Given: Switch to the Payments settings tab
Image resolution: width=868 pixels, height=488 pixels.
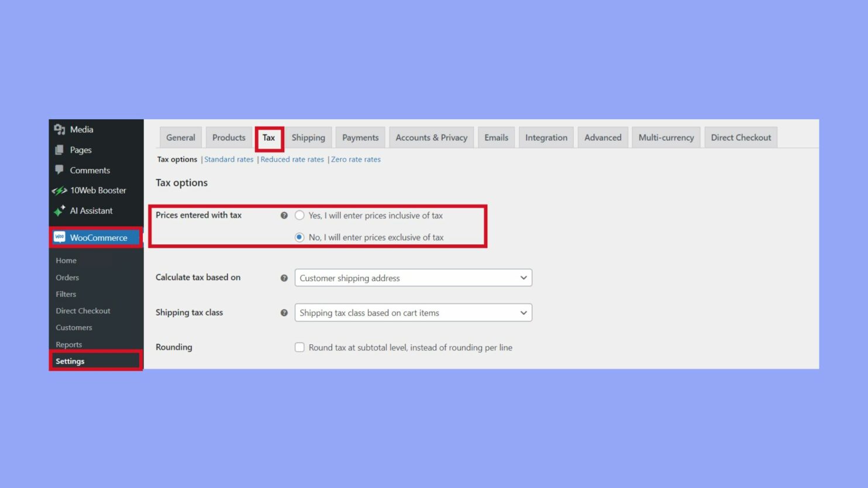Looking at the screenshot, I should 360,137.
